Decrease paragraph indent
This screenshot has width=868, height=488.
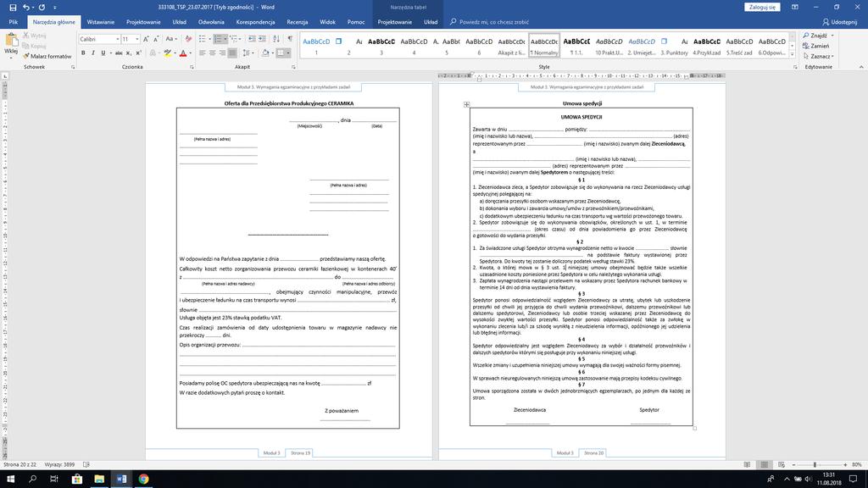pos(252,39)
